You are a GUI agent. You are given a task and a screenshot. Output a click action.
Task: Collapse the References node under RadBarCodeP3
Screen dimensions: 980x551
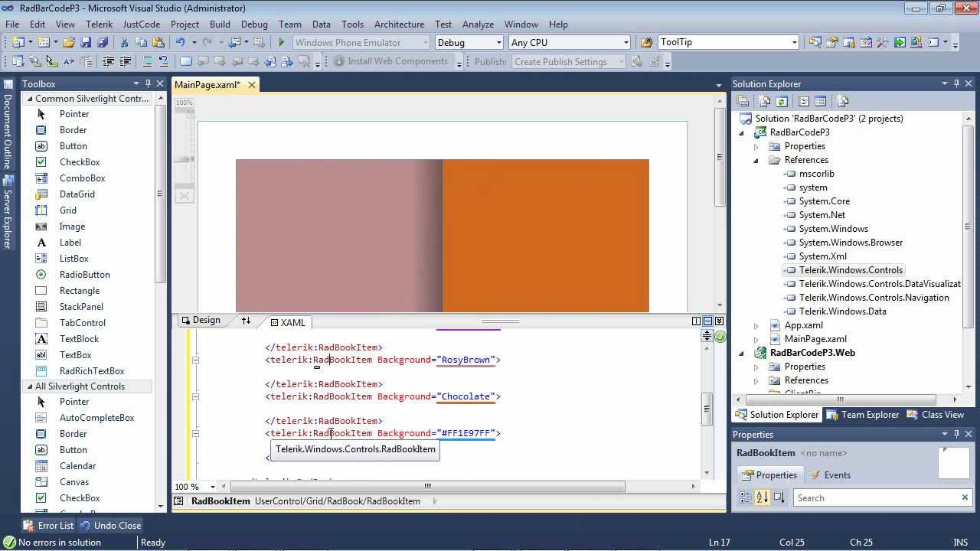756,160
